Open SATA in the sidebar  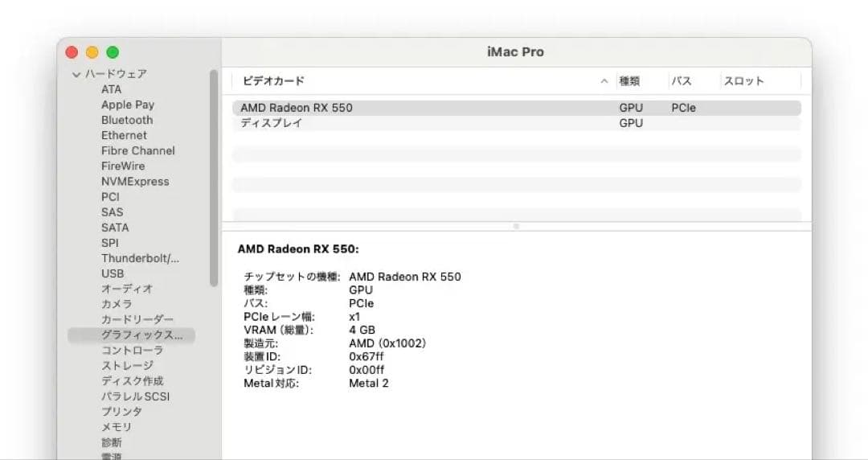click(x=115, y=228)
